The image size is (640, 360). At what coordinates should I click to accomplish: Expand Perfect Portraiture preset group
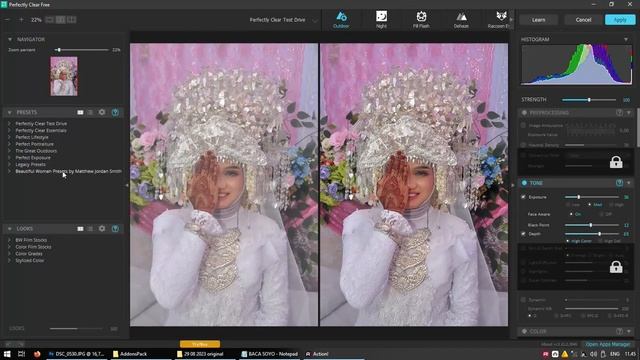pyautogui.click(x=9, y=144)
